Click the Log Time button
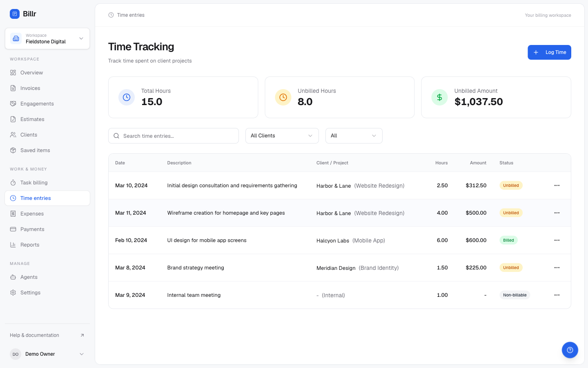 coord(549,52)
